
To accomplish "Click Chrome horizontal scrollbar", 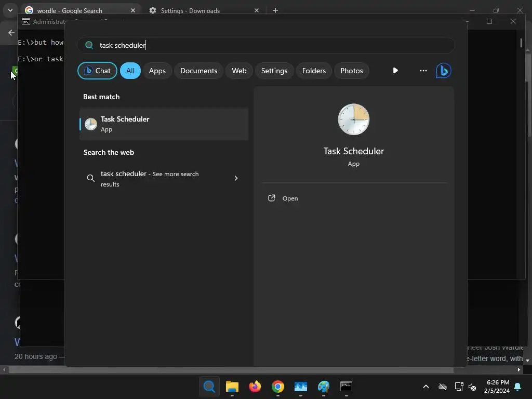I will point(231,370).
